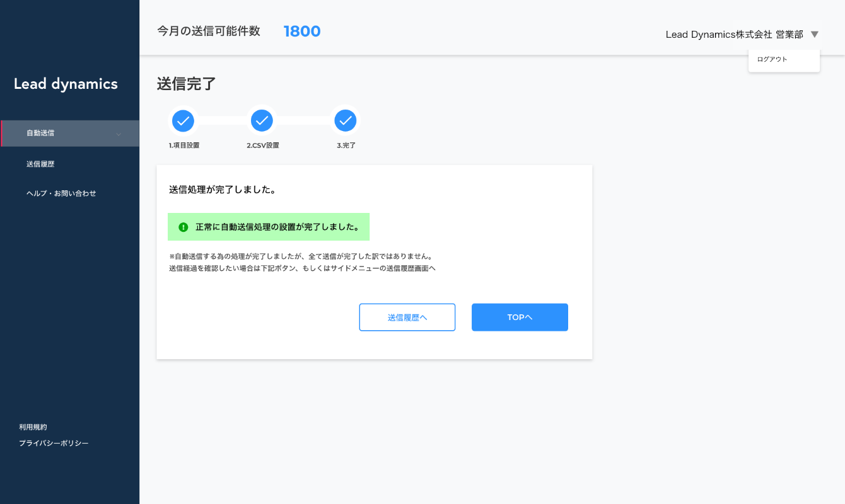Click the Lead dynamics logo in sidebar
The height and width of the screenshot is (504, 845).
click(x=66, y=84)
